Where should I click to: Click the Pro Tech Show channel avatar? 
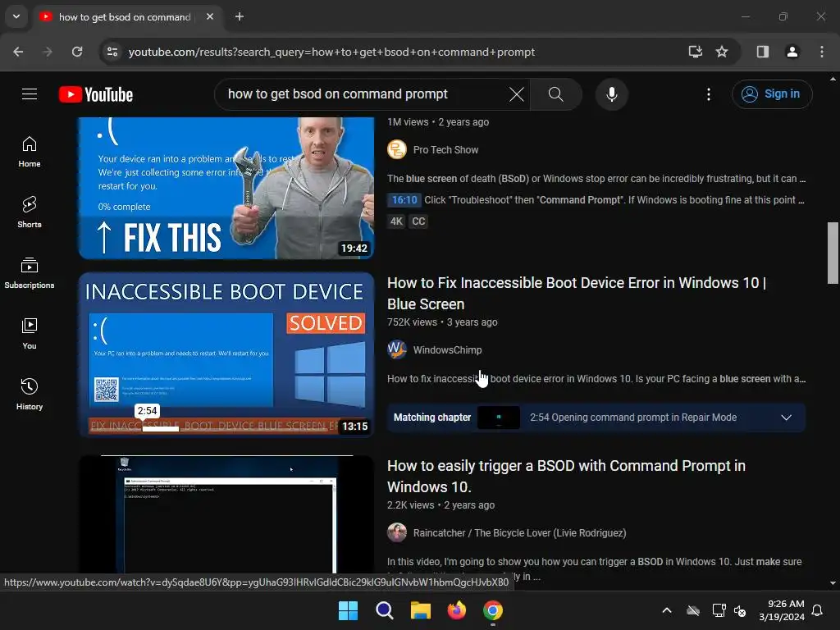pyautogui.click(x=397, y=149)
